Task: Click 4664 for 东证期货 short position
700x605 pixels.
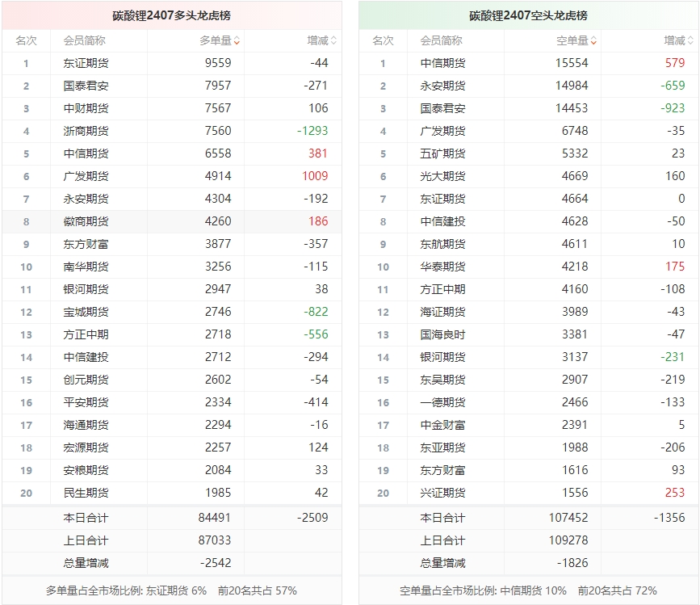Action: pos(575,199)
